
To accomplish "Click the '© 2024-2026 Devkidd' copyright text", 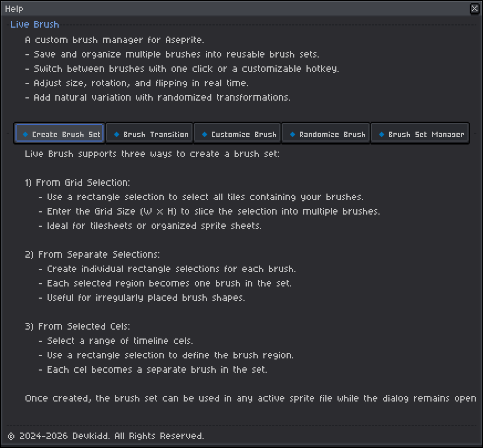I will point(106,436).
